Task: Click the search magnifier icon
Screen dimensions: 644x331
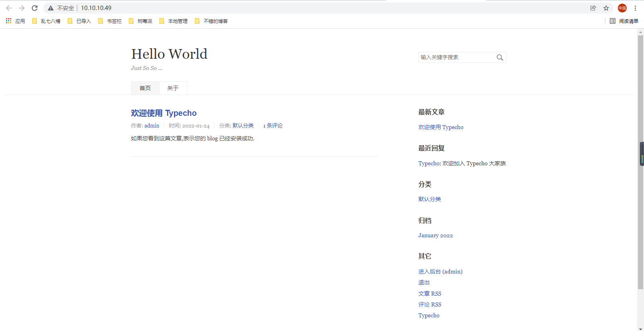Action: [x=500, y=58]
